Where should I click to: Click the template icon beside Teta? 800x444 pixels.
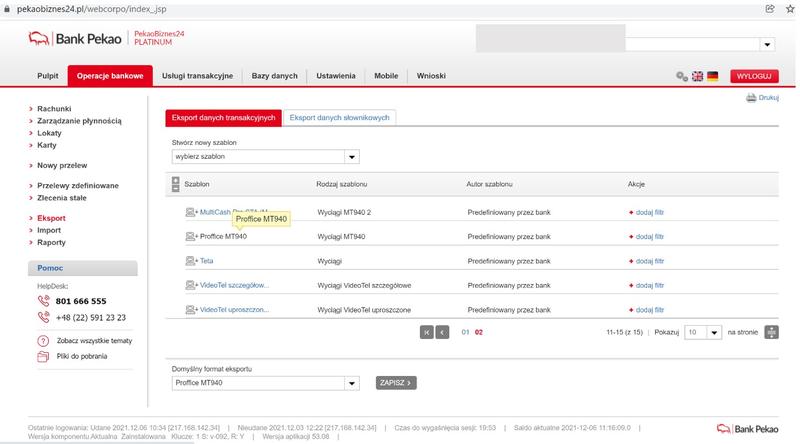coord(191,260)
